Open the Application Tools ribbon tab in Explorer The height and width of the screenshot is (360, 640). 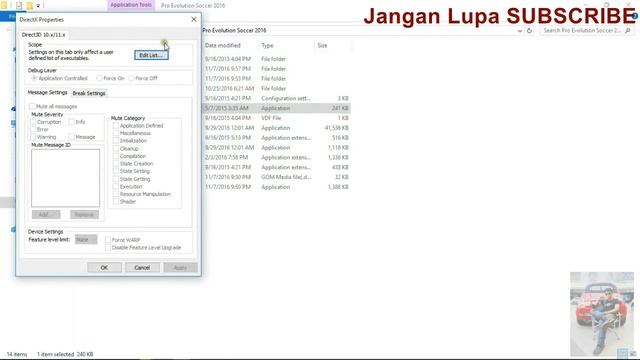tap(131, 5)
